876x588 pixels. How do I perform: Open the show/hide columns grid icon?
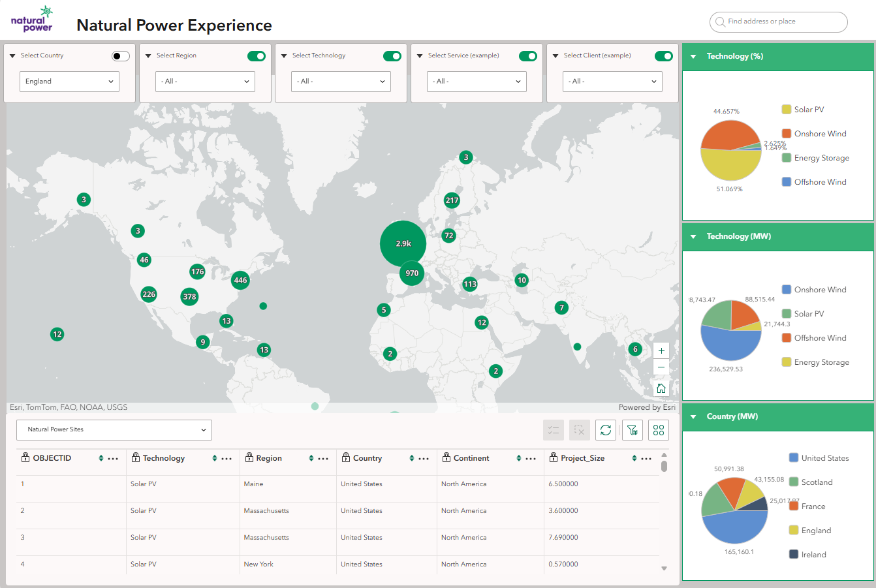click(x=659, y=430)
